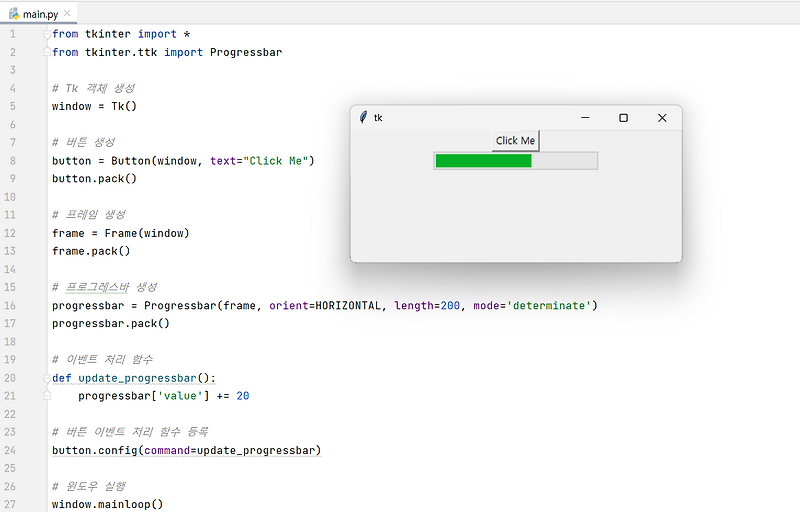The image size is (800, 512).
Task: Click fold end marker at line 2
Action: pyautogui.click(x=47, y=52)
